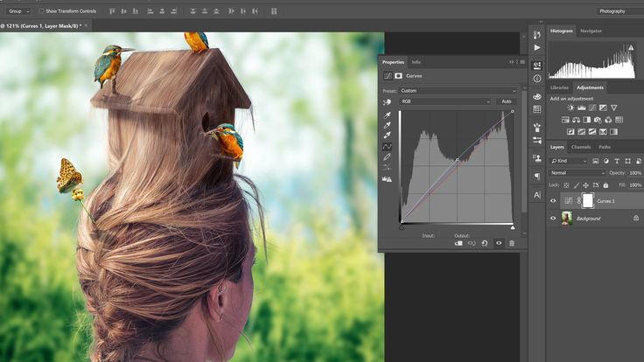Viewport: 644px width, 362px height.
Task: Switch to the Libraries tab
Action: coord(559,87)
